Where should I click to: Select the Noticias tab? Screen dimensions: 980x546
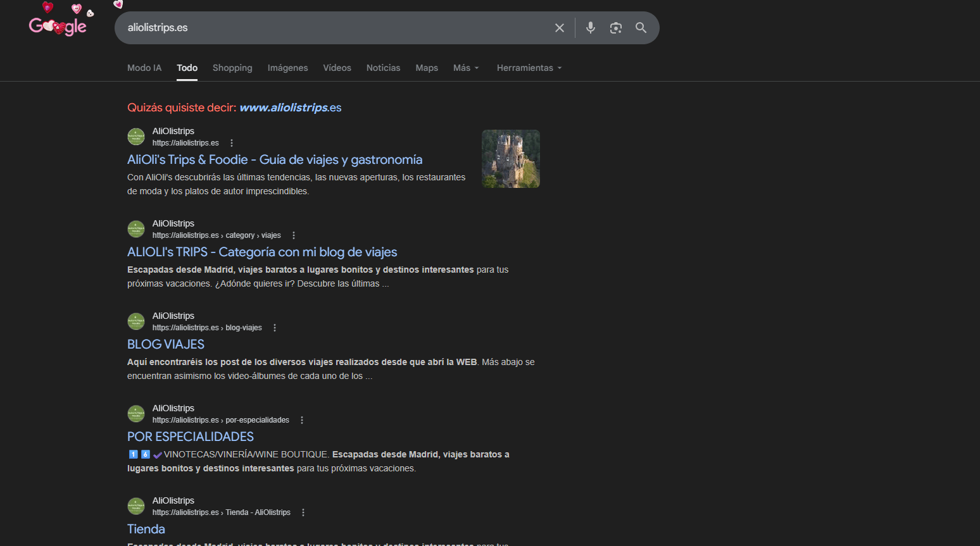(383, 68)
